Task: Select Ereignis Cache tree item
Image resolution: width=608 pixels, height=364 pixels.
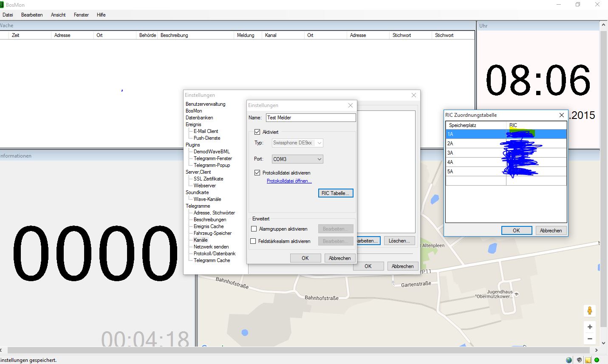Action: [209, 226]
